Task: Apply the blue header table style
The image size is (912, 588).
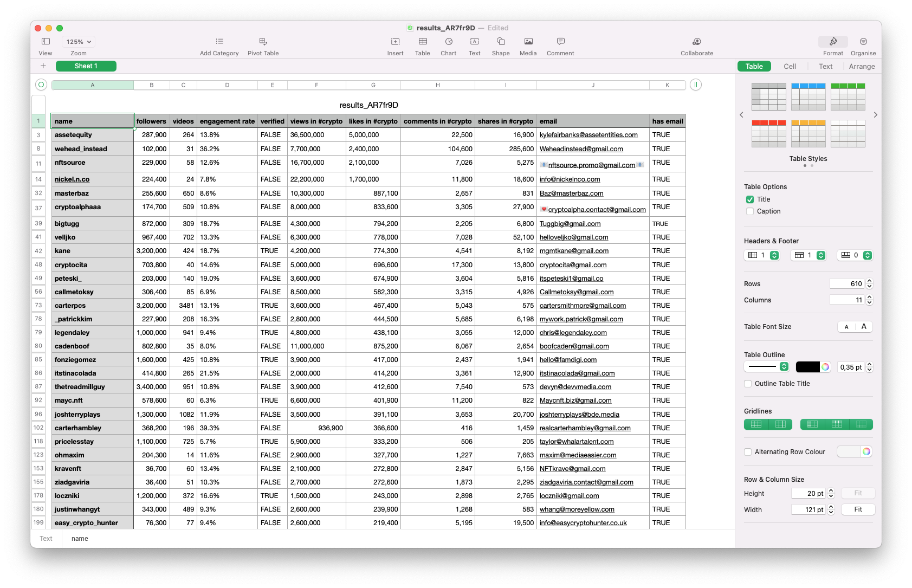Action: pyautogui.click(x=808, y=96)
